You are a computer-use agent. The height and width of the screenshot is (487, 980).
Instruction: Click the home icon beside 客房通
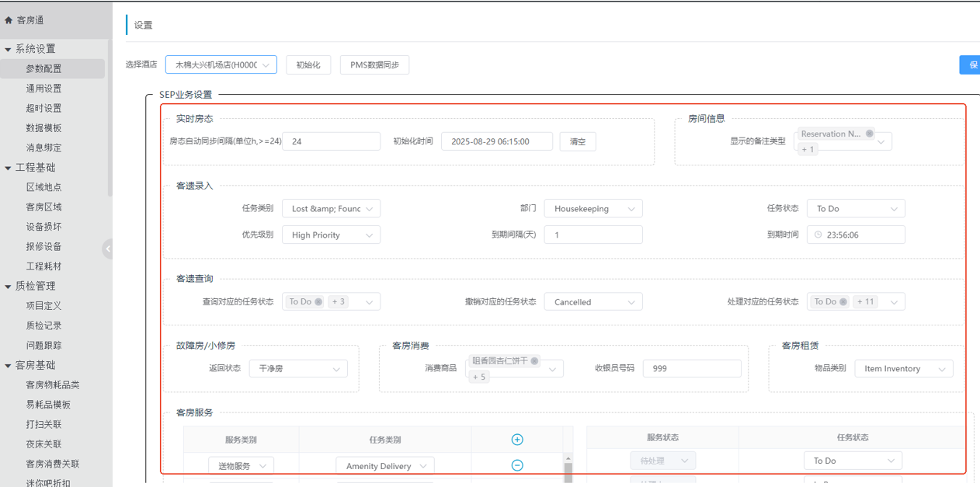pyautogui.click(x=9, y=20)
